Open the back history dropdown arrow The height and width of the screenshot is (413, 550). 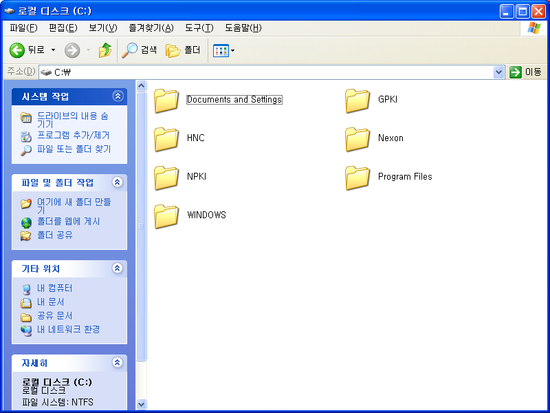[x=53, y=51]
